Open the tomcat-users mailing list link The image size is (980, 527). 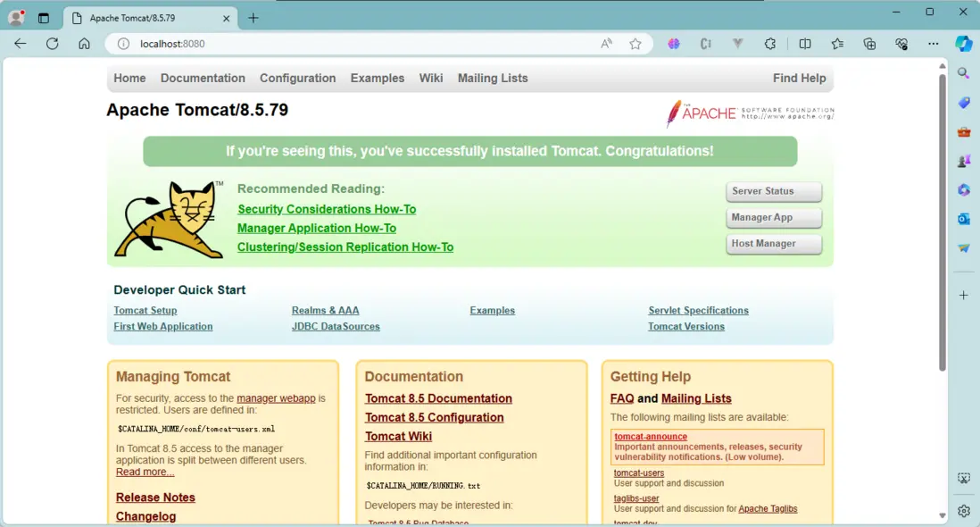coord(639,473)
